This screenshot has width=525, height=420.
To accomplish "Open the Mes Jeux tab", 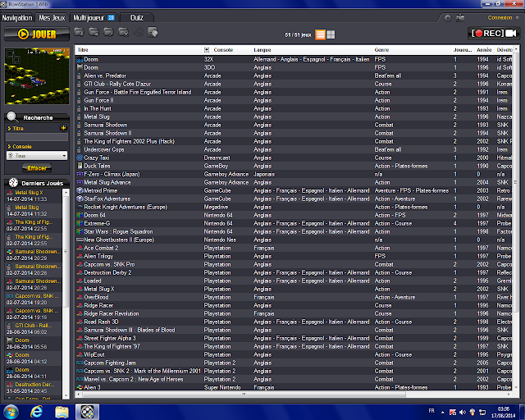I will (x=52, y=18).
